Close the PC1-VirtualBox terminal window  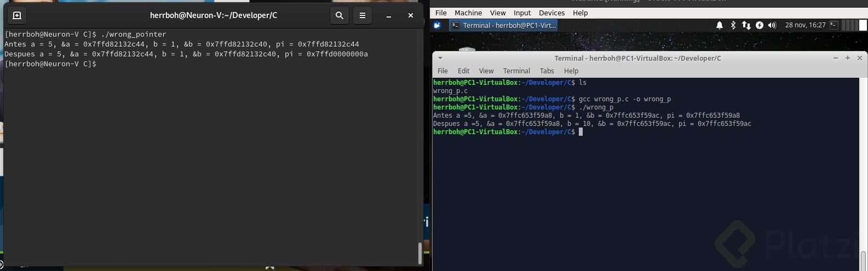click(859, 58)
